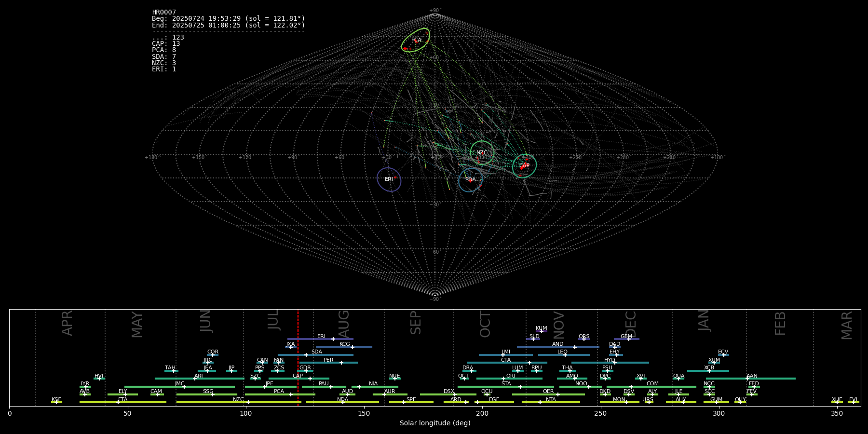
Task: Click the red dashed current-date line in timeline
Action: (298, 357)
